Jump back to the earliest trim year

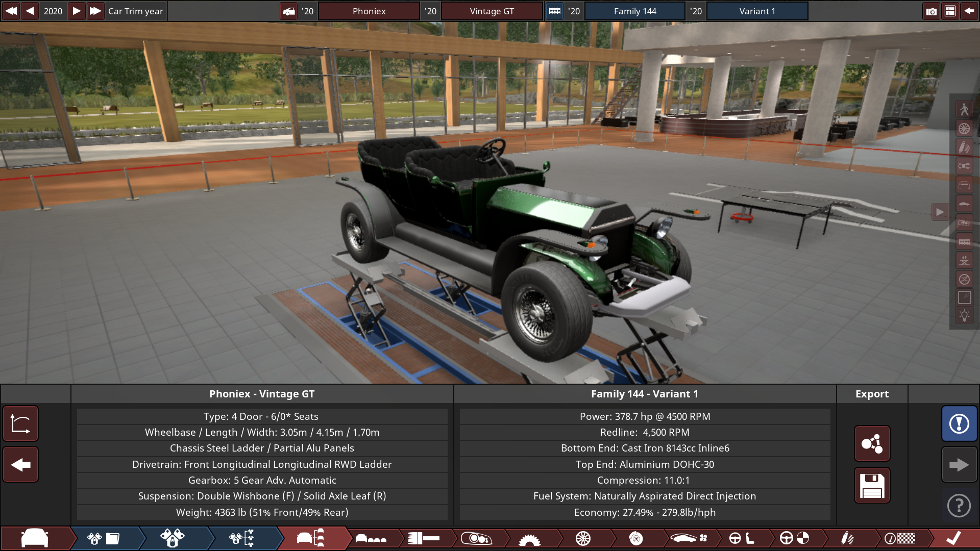point(11,11)
